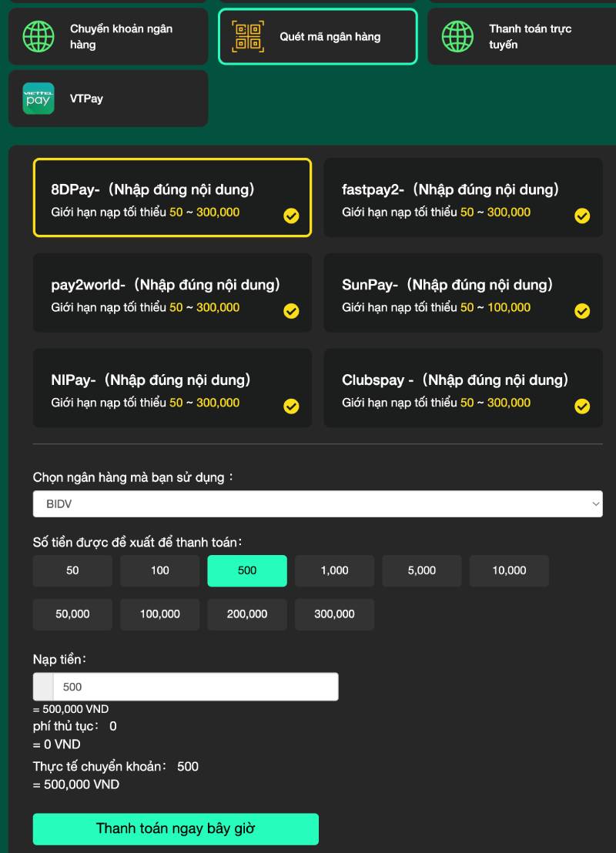Choose the fastpay2 payment channel
Image resolution: width=616 pixels, height=853 pixels.
click(463, 198)
